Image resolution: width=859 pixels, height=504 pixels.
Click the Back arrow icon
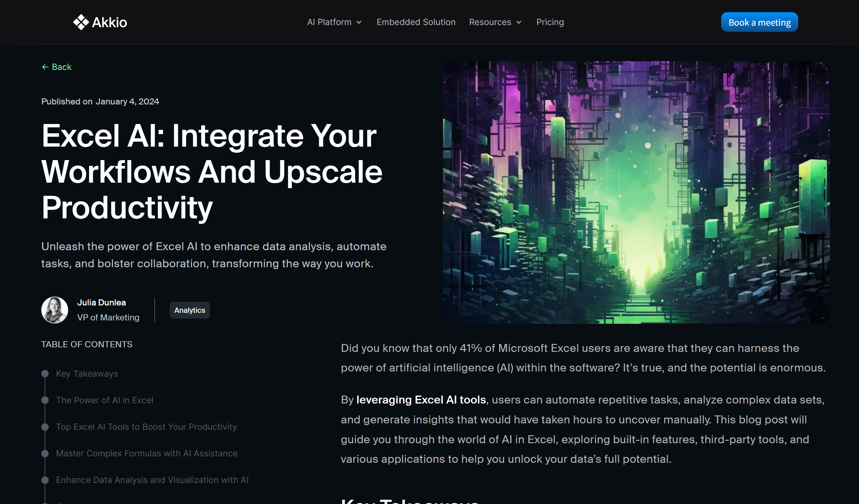pyautogui.click(x=45, y=67)
